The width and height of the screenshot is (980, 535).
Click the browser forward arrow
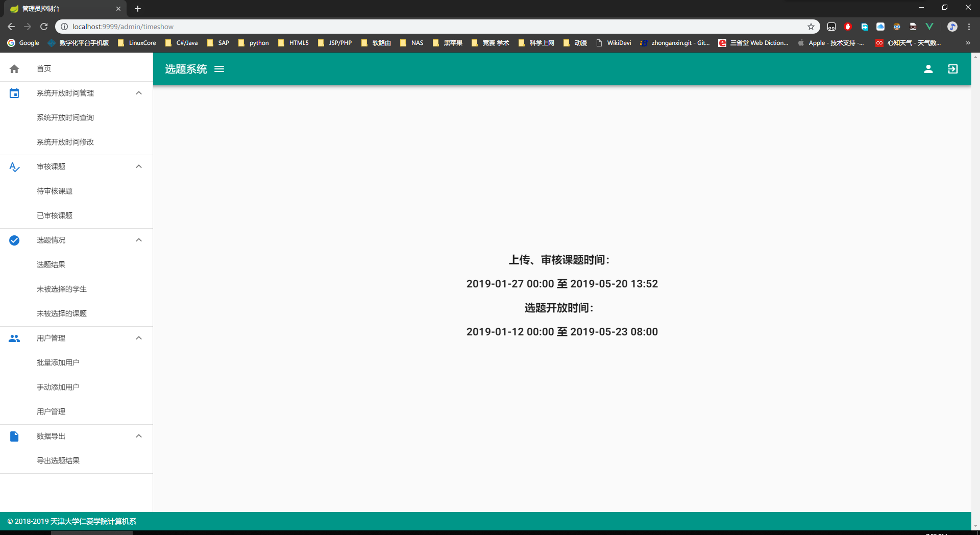pos(28,27)
